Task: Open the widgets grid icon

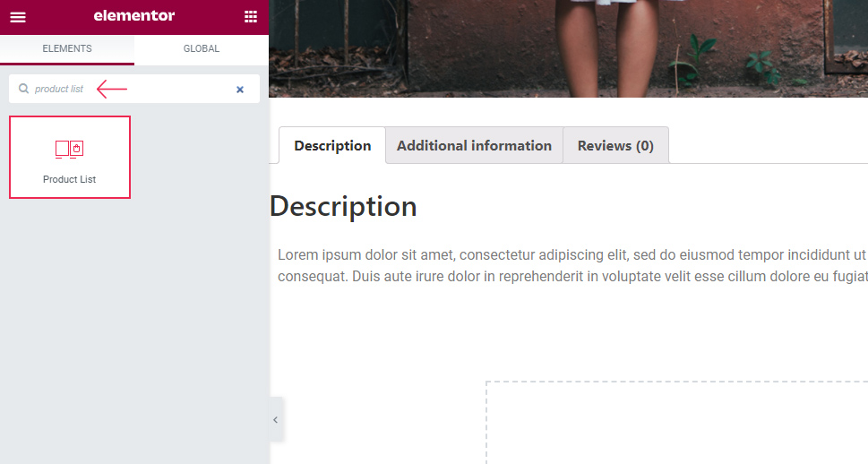Action: click(x=251, y=17)
